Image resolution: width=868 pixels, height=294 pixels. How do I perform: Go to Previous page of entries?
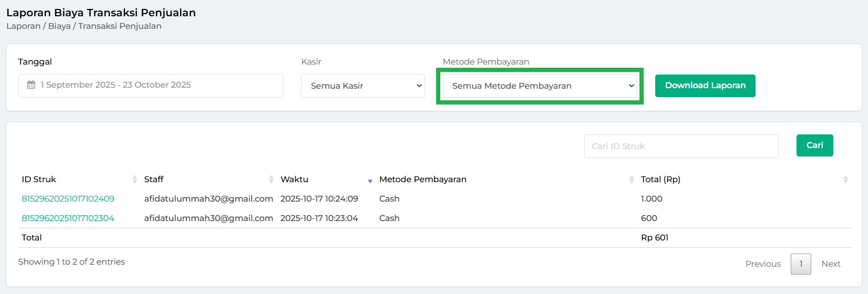[763, 264]
